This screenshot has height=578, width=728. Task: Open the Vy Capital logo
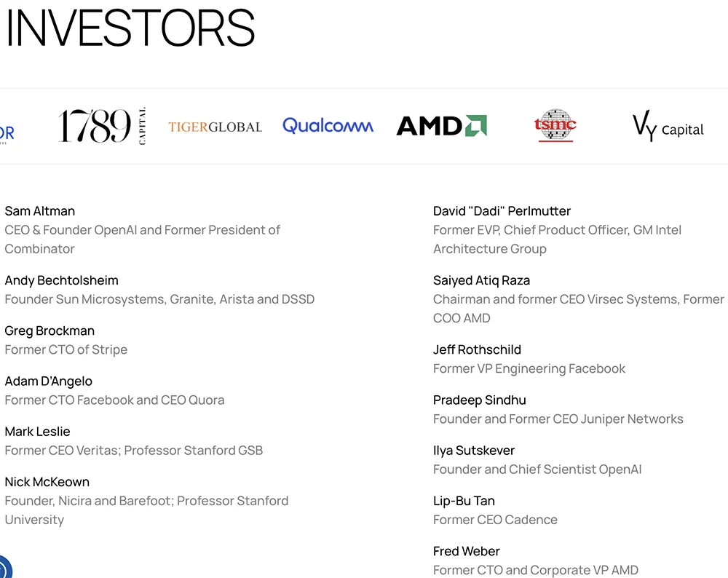[668, 127]
